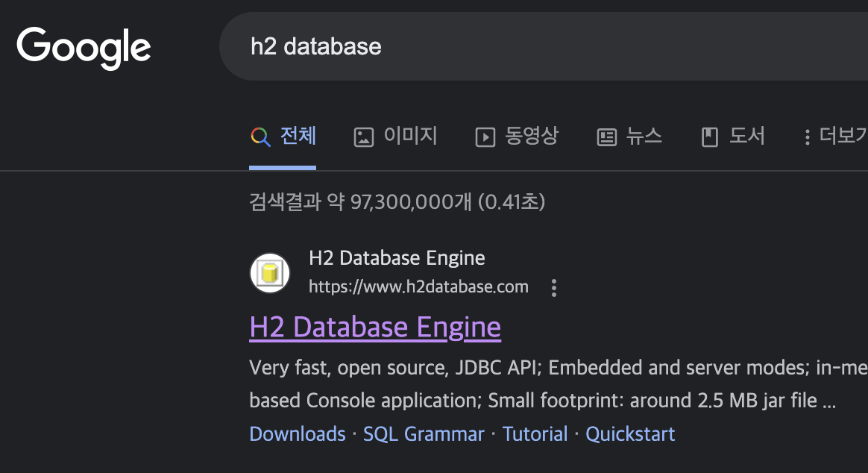Click the play icon beside 동영상
868x473 pixels.
click(485, 137)
